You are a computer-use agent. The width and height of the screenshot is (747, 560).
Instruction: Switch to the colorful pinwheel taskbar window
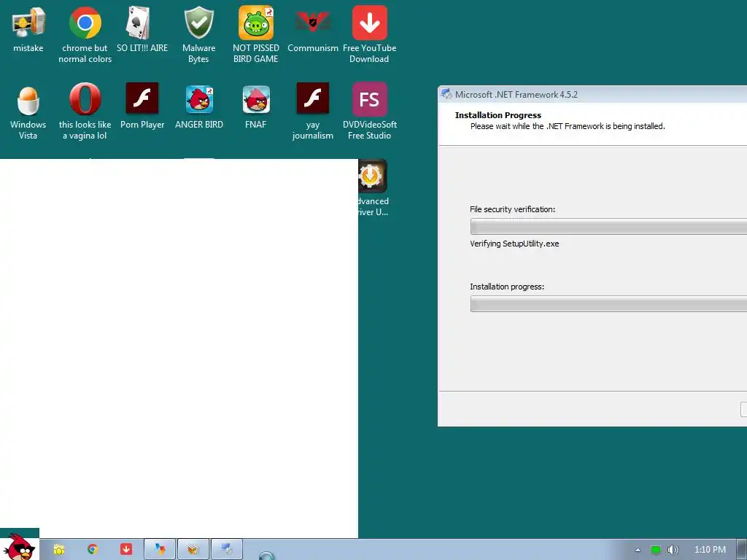(x=160, y=550)
